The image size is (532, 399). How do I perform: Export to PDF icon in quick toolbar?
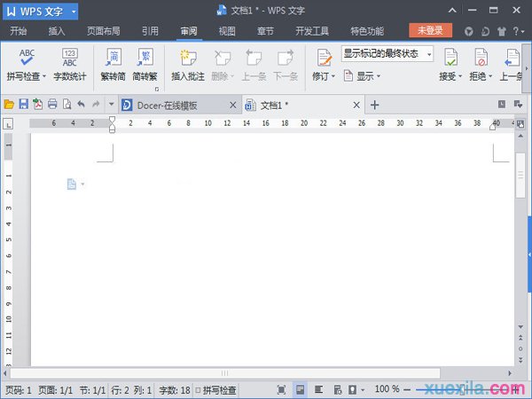coord(37,104)
